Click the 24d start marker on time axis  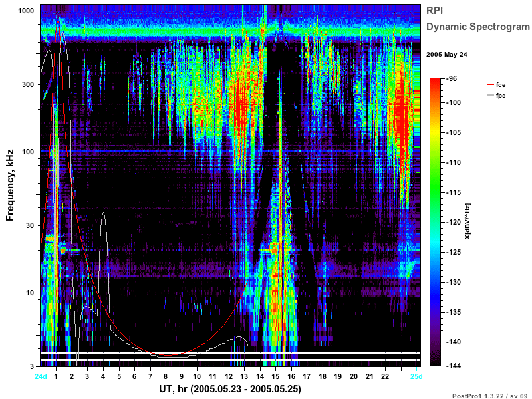pyautogui.click(x=41, y=376)
